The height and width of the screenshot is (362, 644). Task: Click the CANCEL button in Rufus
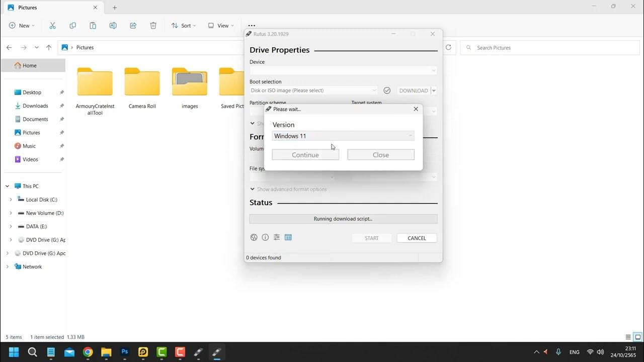(x=417, y=238)
